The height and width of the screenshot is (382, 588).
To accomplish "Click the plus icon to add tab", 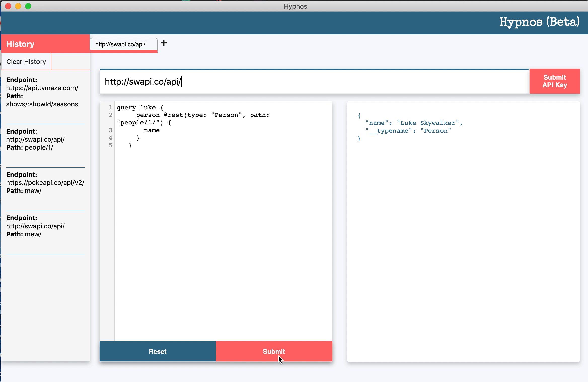I will pos(164,43).
